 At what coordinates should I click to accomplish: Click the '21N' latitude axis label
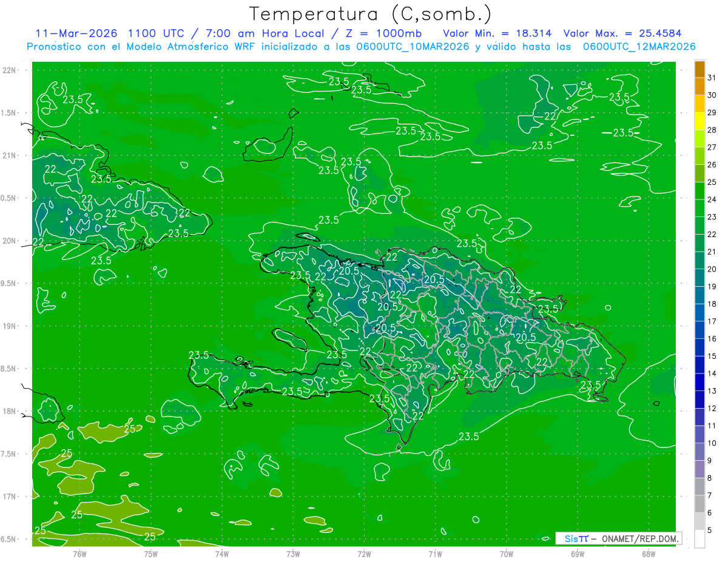10,155
